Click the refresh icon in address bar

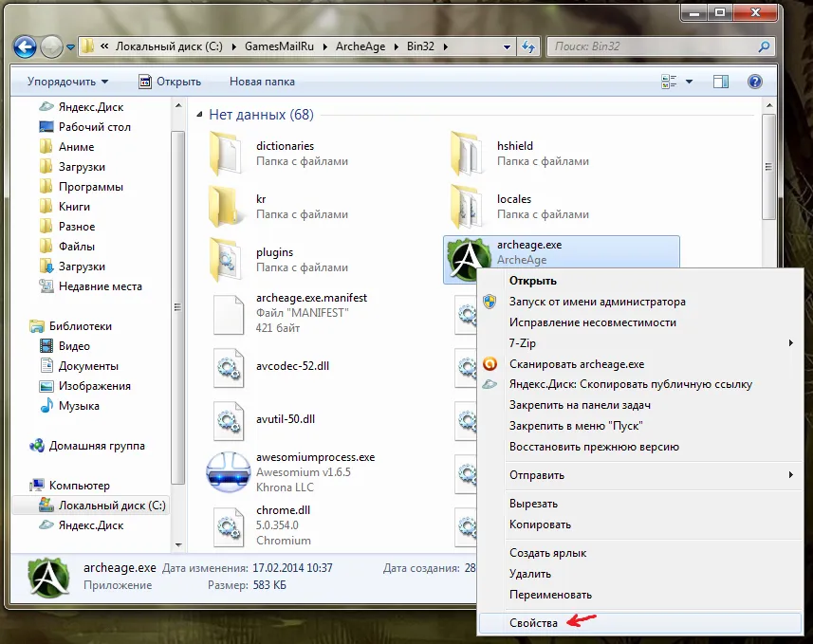[527, 46]
